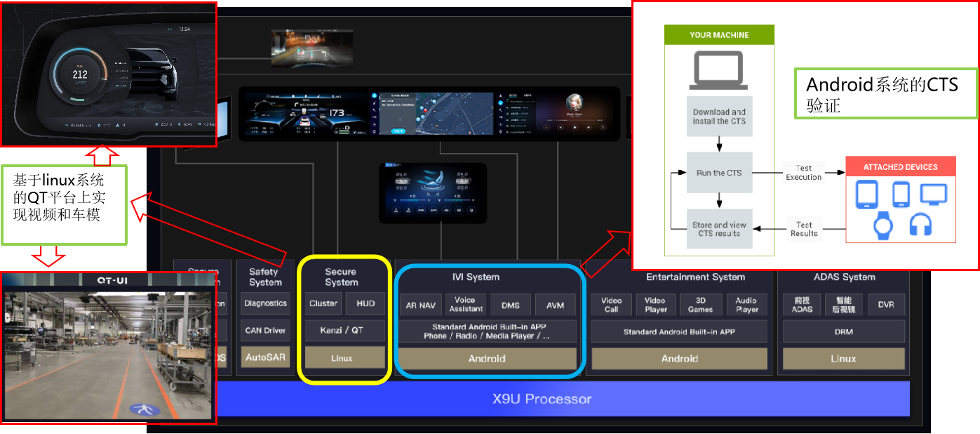Click the Cluster block in Secure System
This screenshot has height=434, width=980.
(323, 303)
